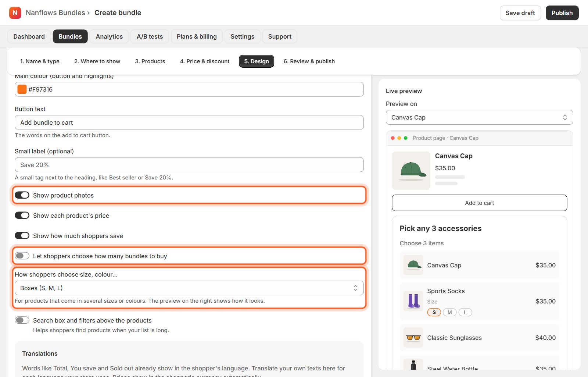Go to step 1. Name & type

click(40, 61)
